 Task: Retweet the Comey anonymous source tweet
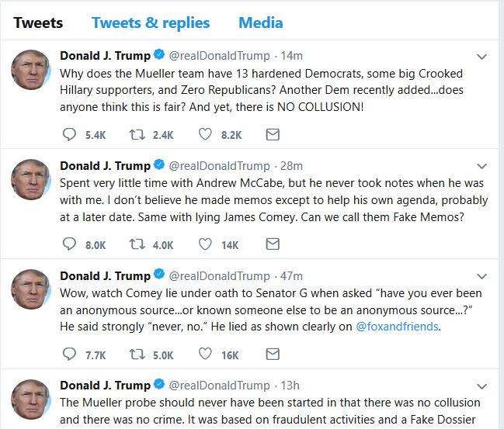click(138, 355)
